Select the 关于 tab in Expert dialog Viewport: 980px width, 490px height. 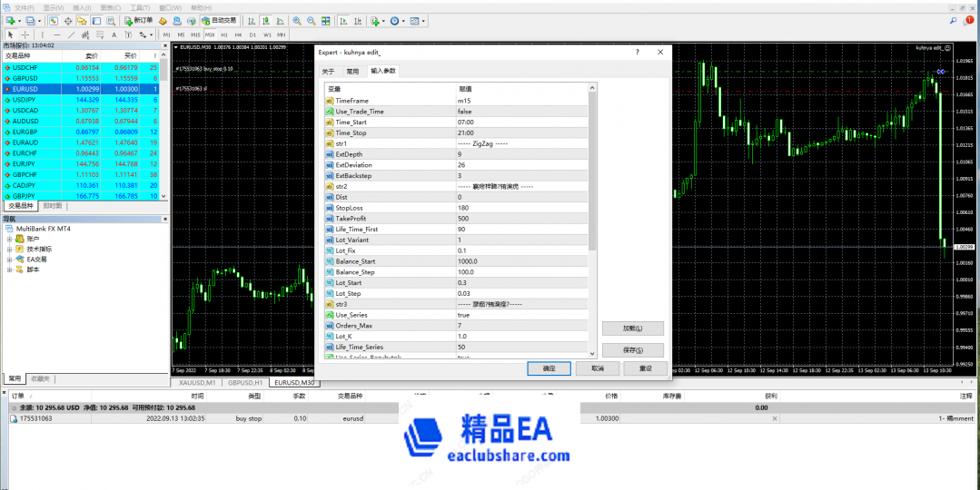pyautogui.click(x=328, y=71)
